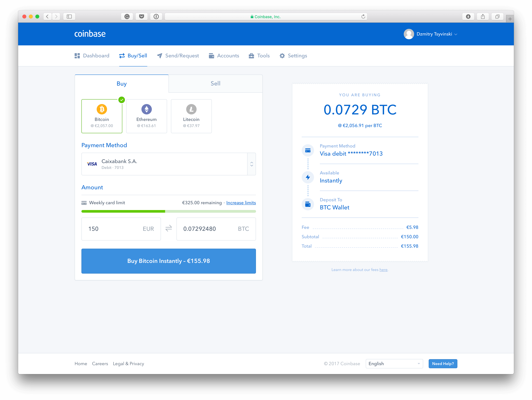Click the BTC Wallet deposit icon
Screen dimensions: 532x400
pos(308,204)
